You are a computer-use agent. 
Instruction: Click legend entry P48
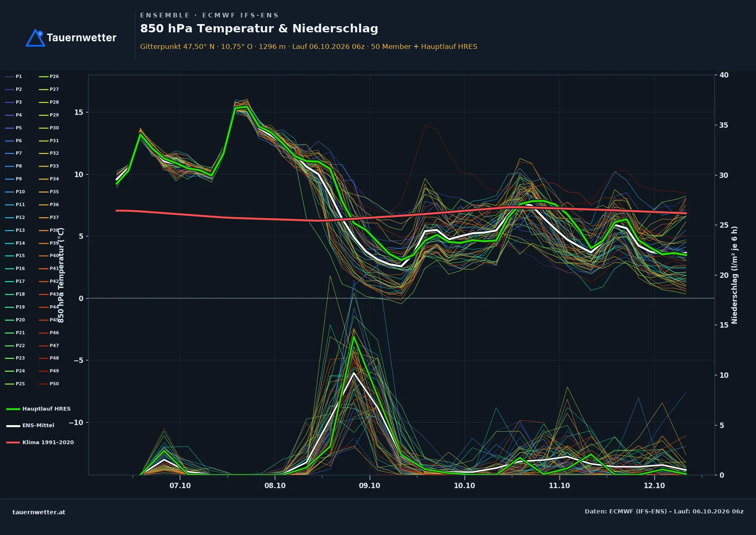click(x=49, y=358)
